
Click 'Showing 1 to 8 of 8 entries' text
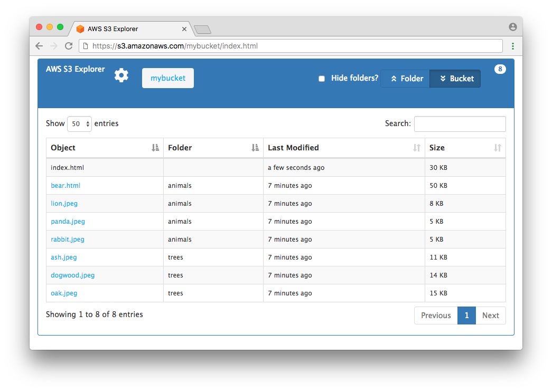coord(95,314)
